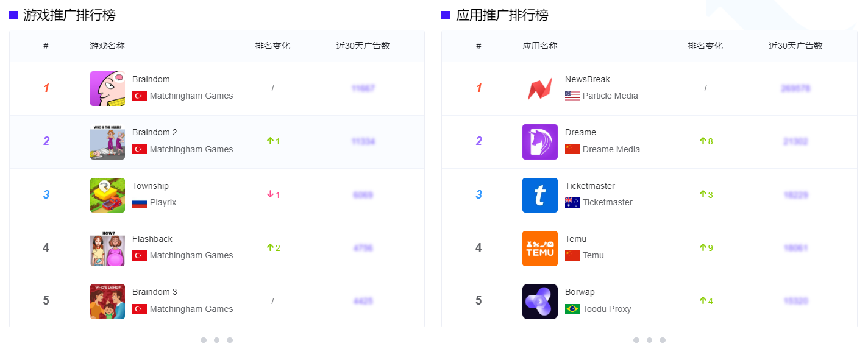Open the Braindom game icon

click(107, 88)
